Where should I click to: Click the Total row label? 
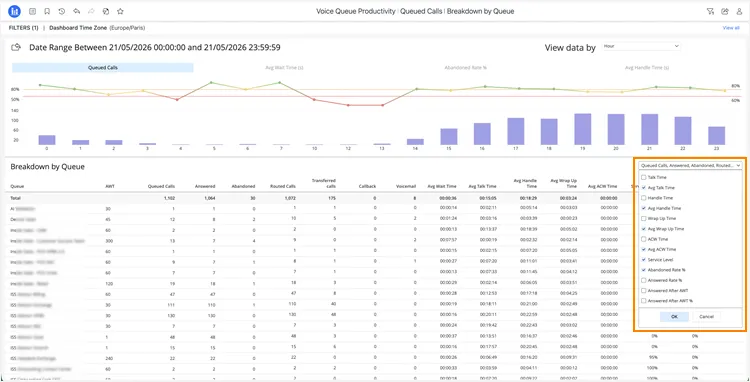coord(16,198)
